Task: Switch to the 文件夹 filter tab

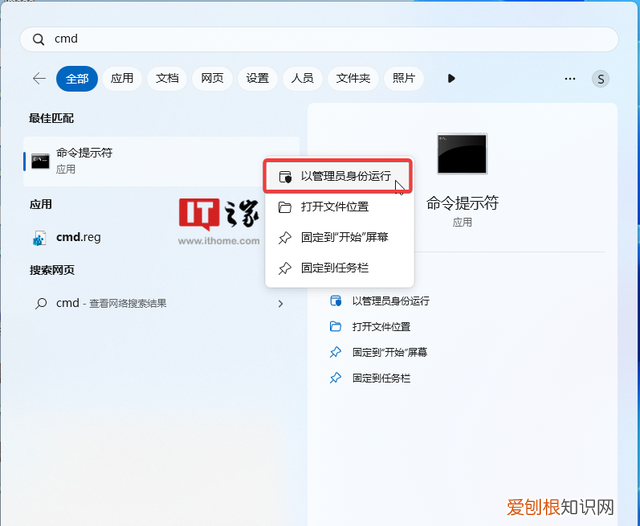Action: click(x=353, y=78)
